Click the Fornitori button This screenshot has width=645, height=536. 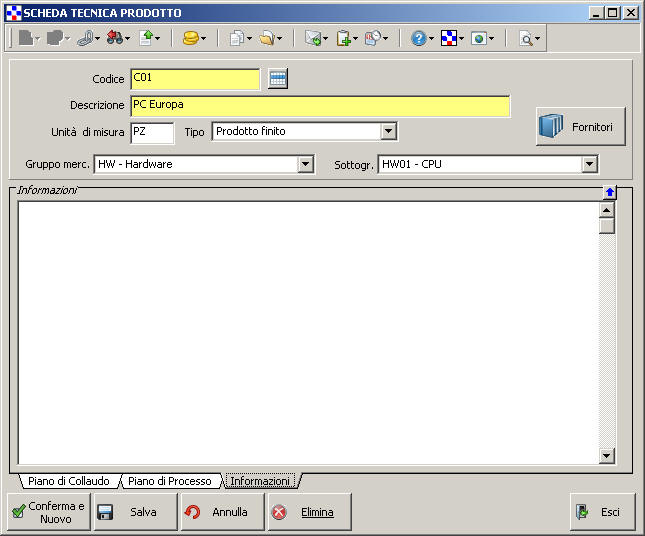click(581, 127)
